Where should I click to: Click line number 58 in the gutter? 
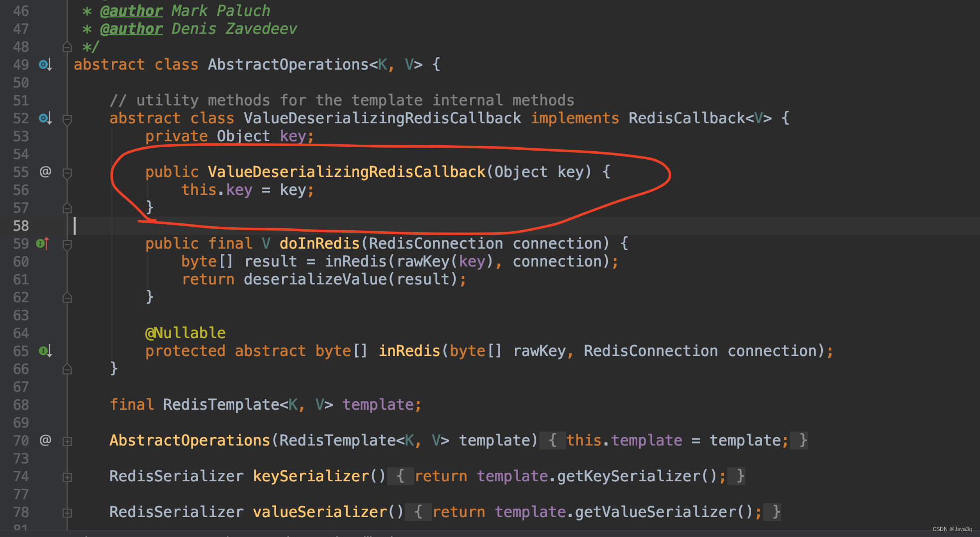[x=21, y=226]
